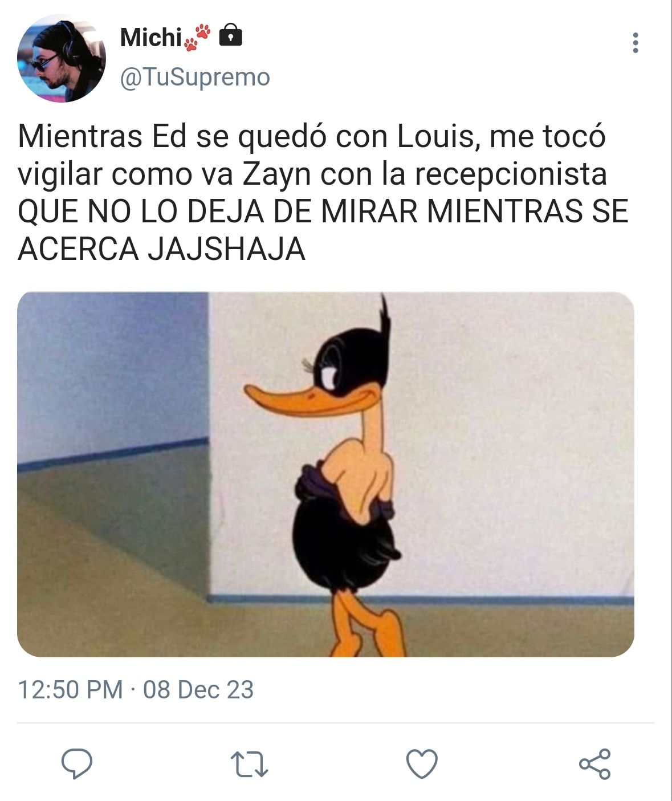Like the tweet with the heart icon
Viewport: 672px width, 801px height.
point(422,764)
